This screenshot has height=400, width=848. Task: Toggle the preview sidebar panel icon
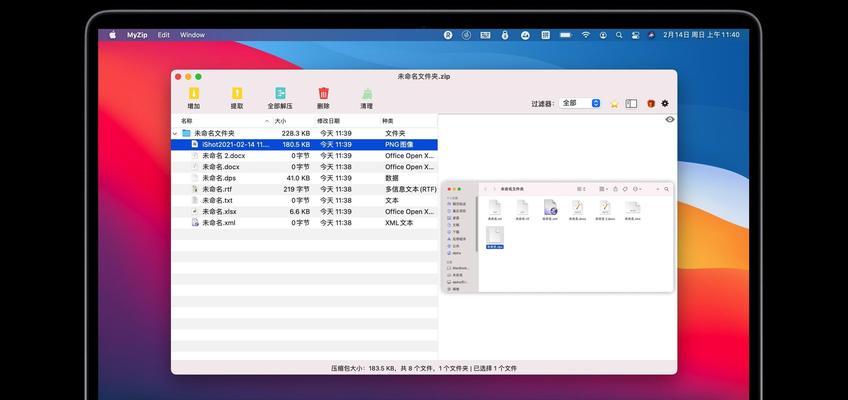point(631,103)
